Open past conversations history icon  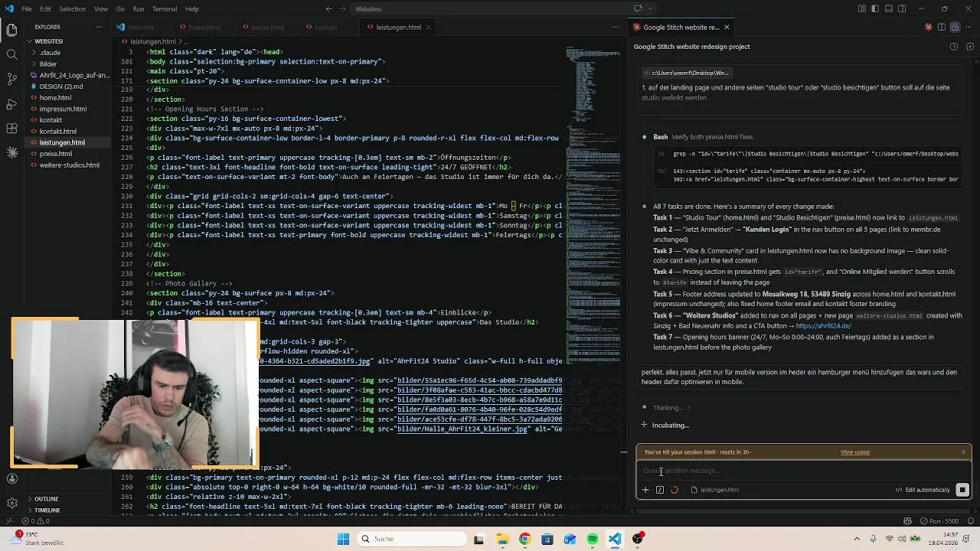954,47
